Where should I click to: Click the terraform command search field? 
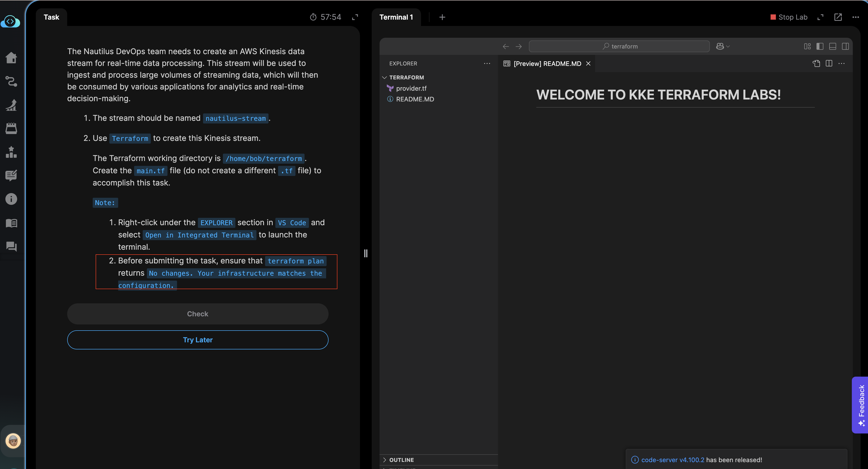pos(619,47)
